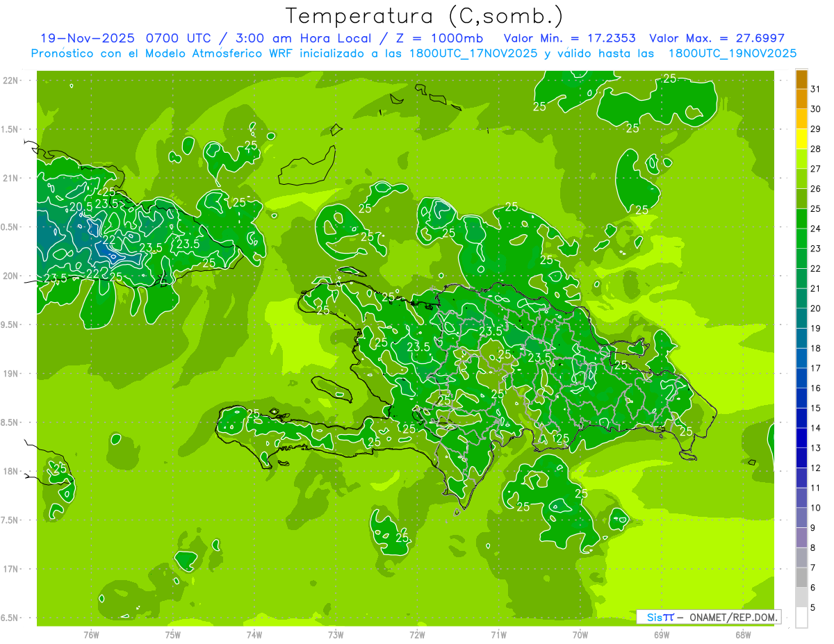This screenshot has width=834, height=644.
Task: Click the '20N' latitude axis label
Action: [11, 276]
